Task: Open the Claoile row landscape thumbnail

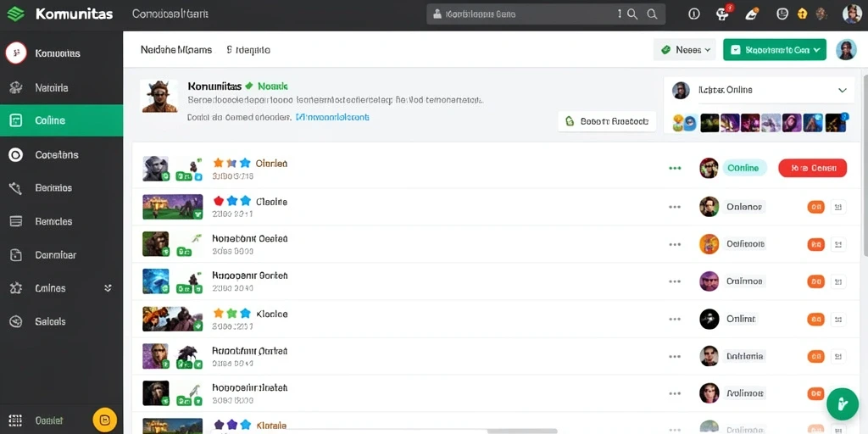Action: coord(173,207)
